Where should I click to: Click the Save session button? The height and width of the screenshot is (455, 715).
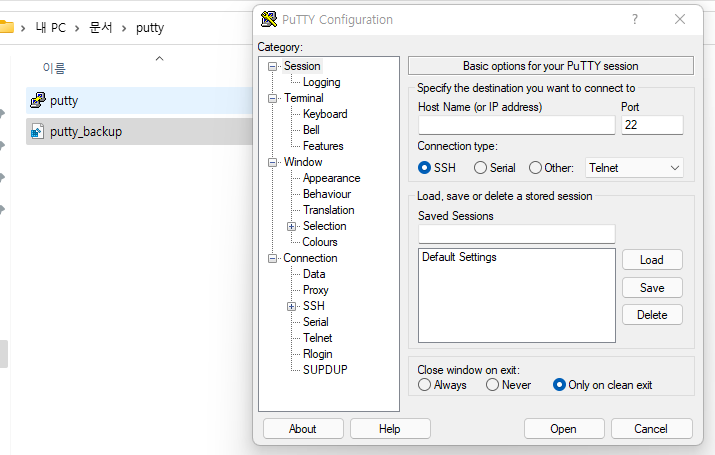(x=652, y=288)
